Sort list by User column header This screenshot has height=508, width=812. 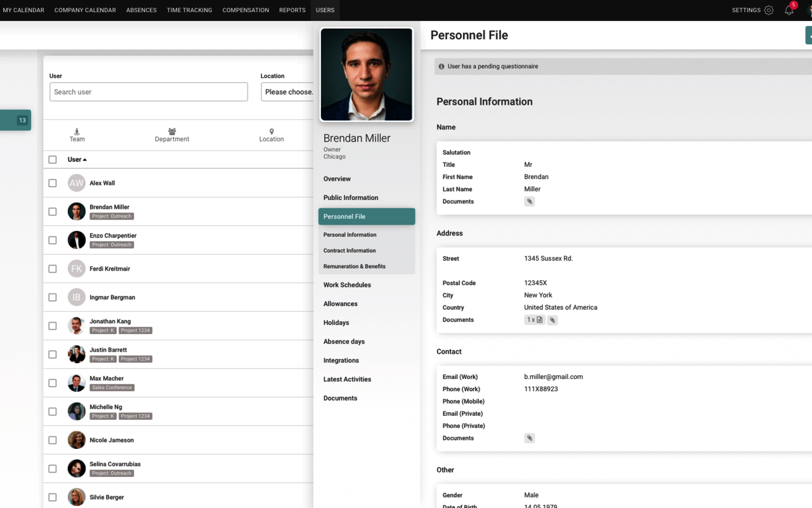click(77, 159)
